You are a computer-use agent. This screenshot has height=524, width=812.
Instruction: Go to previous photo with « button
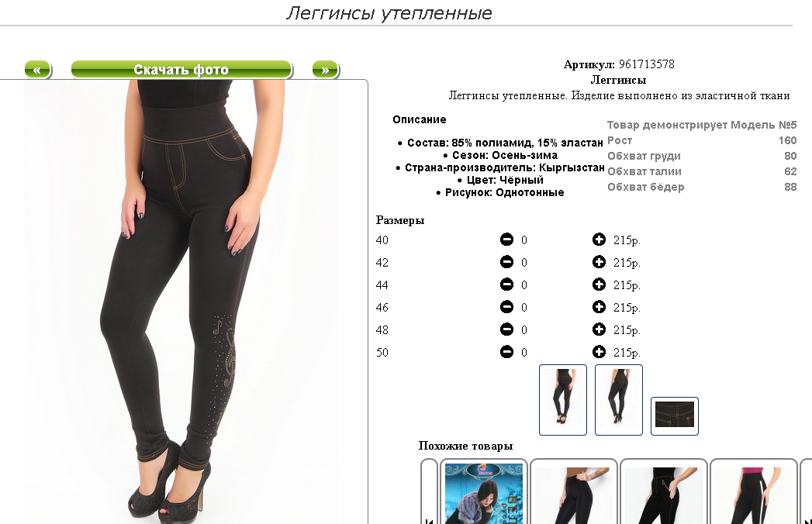(38, 70)
